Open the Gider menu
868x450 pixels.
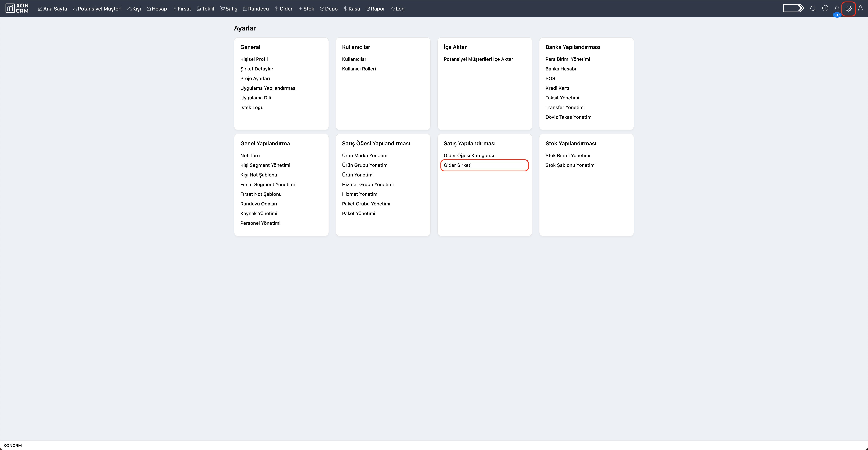tap(284, 9)
